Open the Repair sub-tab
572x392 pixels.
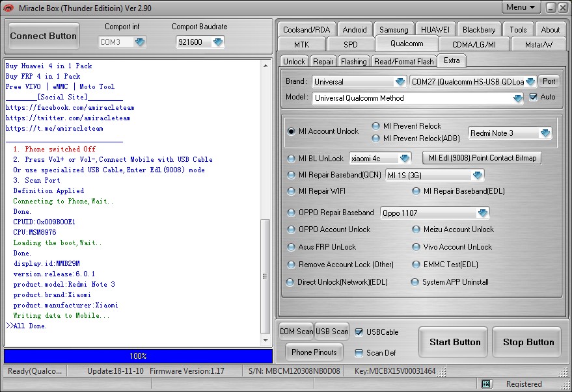[323, 62]
